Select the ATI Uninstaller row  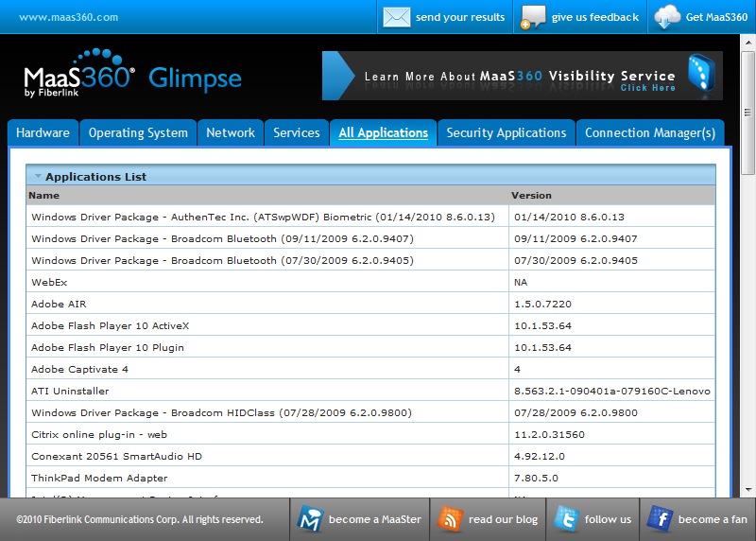coord(370,391)
